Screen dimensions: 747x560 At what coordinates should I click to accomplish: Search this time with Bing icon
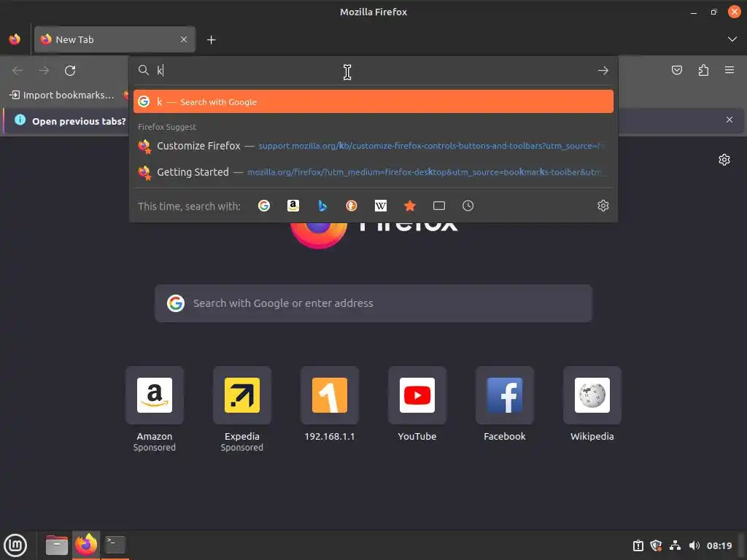click(322, 206)
